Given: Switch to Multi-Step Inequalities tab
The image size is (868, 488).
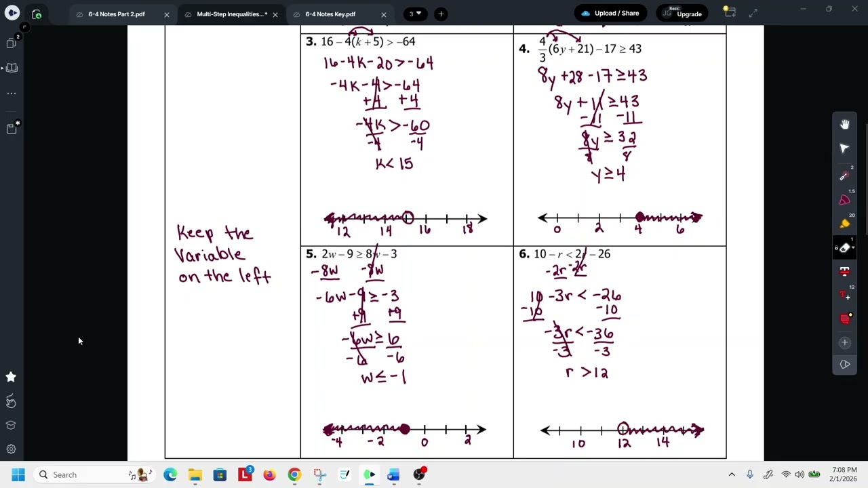Looking at the screenshot, I should pos(231,14).
